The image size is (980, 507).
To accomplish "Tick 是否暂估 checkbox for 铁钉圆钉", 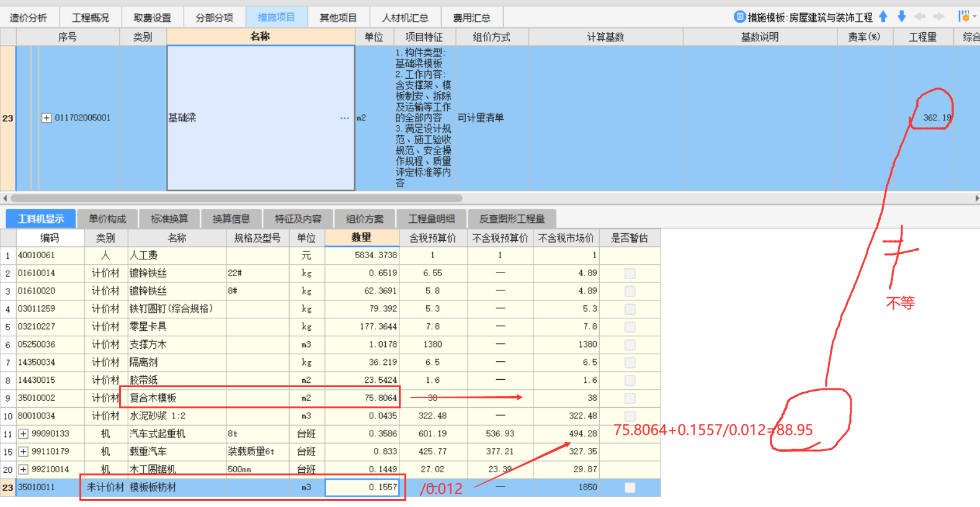I will click(630, 308).
